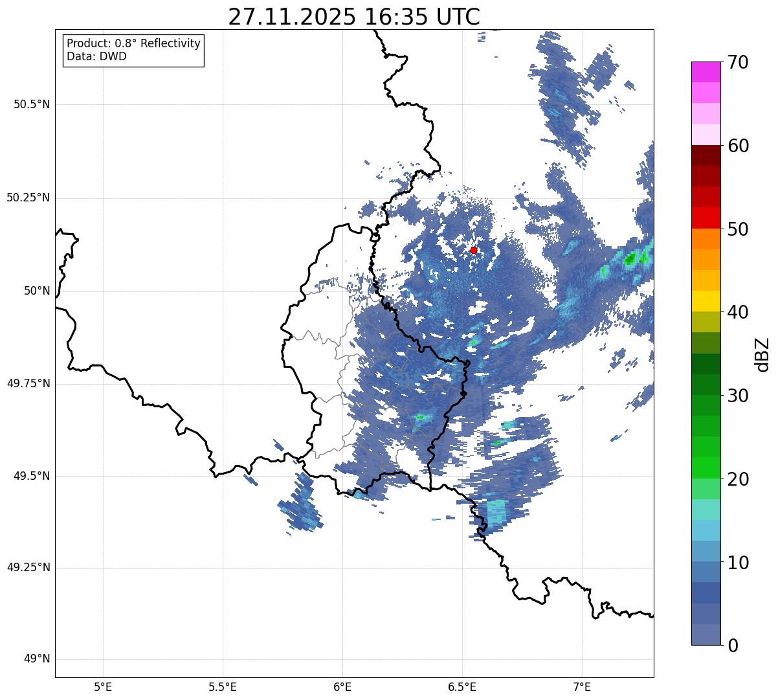The height and width of the screenshot is (700, 778).
Task: Click the 5°E longitude label
Action: point(103,686)
